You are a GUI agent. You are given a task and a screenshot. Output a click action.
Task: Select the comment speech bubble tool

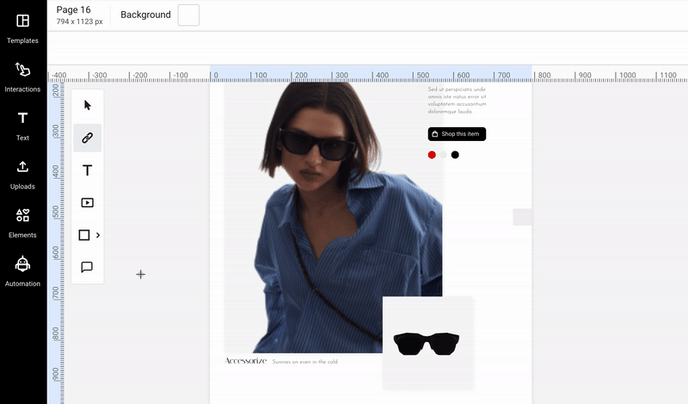coord(87,267)
